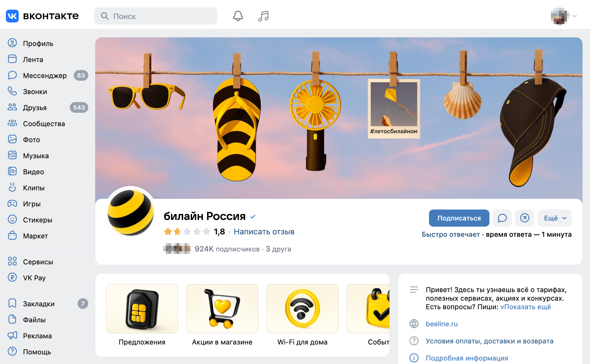Click the question icon beside Условия оплаты

(x=414, y=341)
